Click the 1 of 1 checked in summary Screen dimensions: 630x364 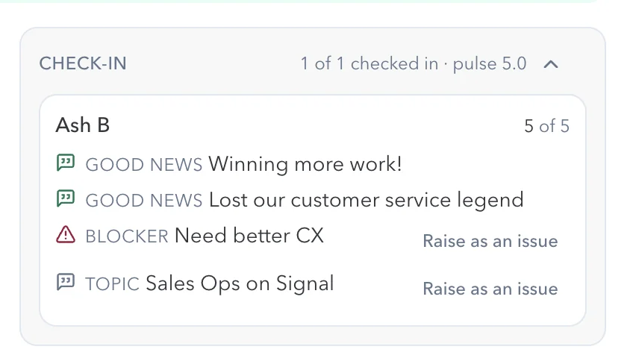369,63
